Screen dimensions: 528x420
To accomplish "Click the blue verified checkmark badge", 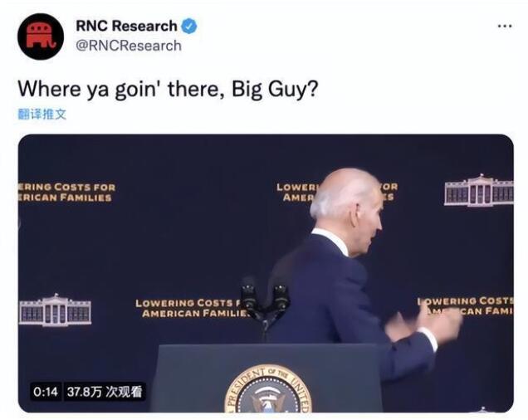I will tap(189, 27).
